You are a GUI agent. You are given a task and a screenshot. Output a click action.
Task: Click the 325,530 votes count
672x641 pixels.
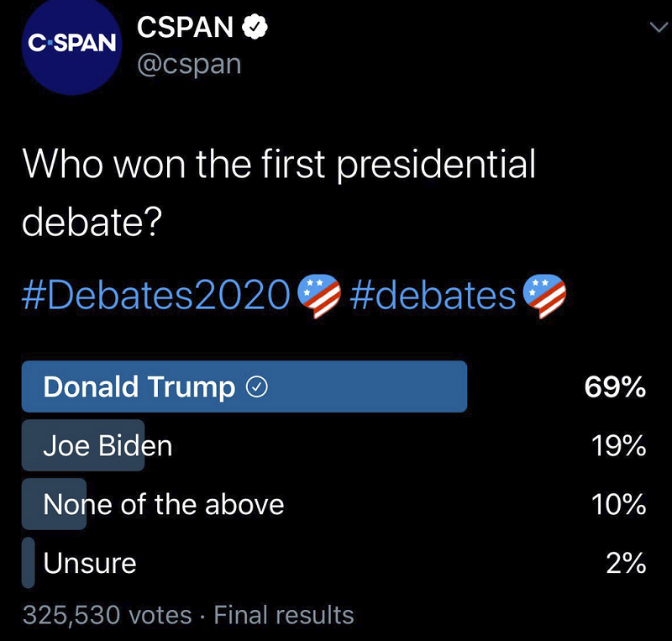tap(107, 615)
